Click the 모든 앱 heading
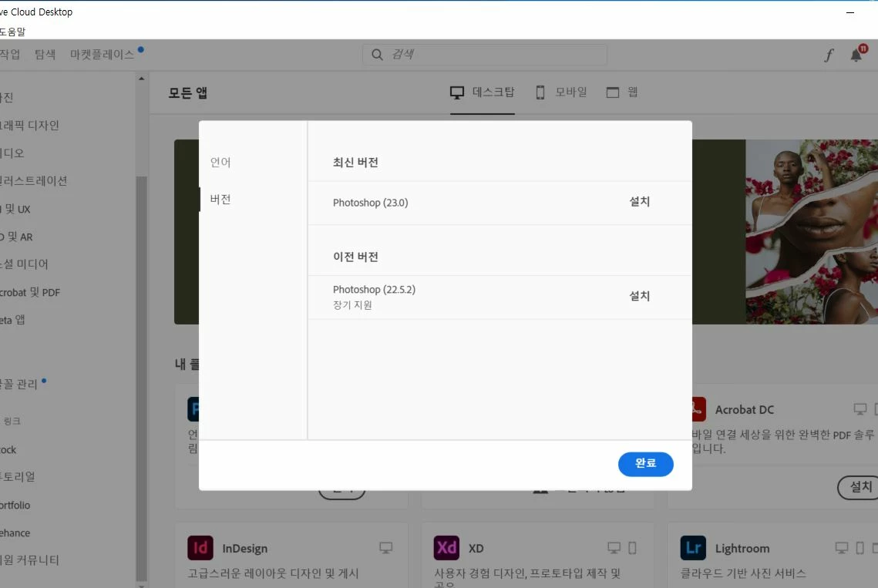The height and width of the screenshot is (588, 878). coord(187,93)
